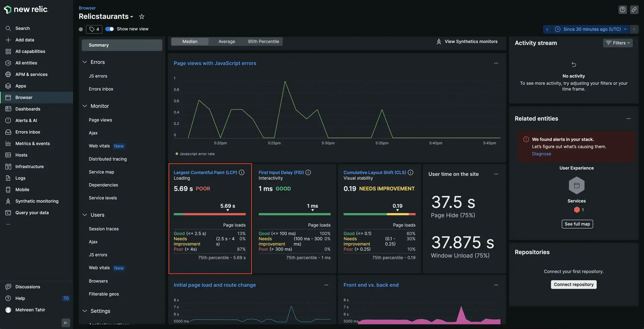644x329 pixels.
Task: Copy permalink with the link icon
Action: tap(634, 10)
